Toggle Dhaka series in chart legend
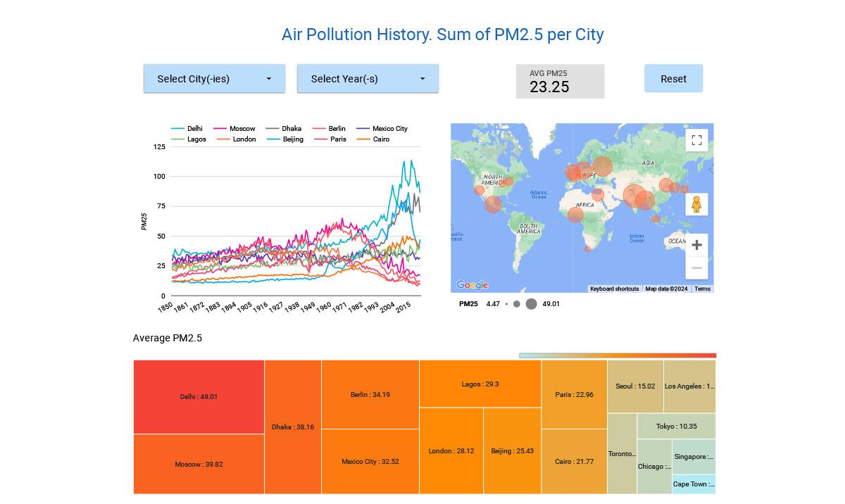The width and height of the screenshot is (845, 504). [x=284, y=129]
